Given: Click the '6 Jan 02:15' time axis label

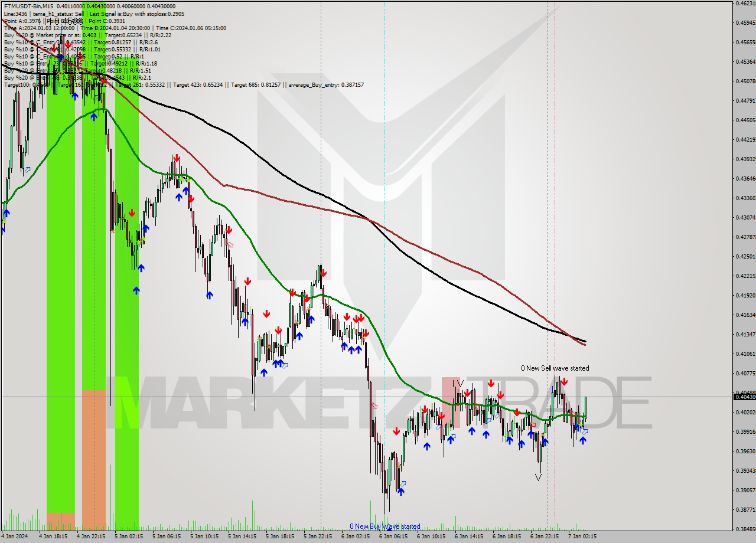Looking at the screenshot, I should point(356,537).
